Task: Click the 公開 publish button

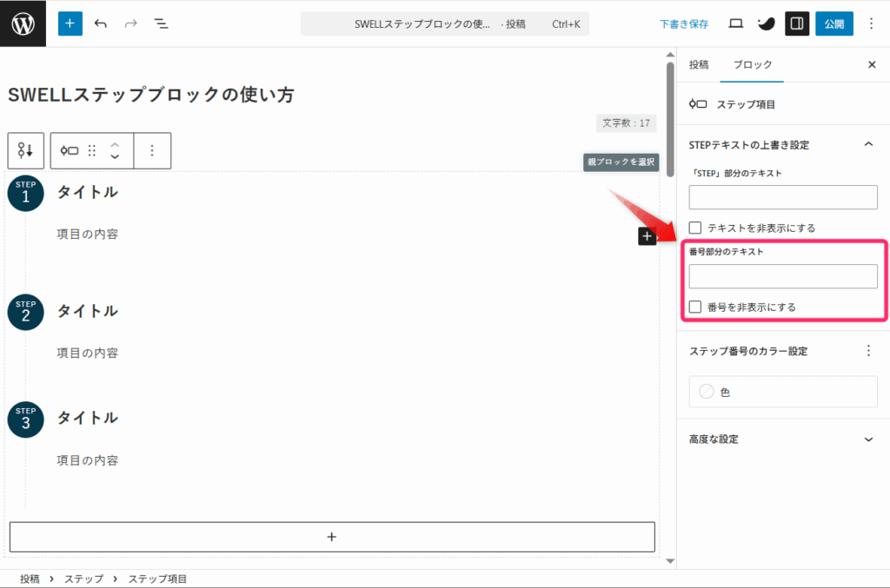Action: point(834,23)
